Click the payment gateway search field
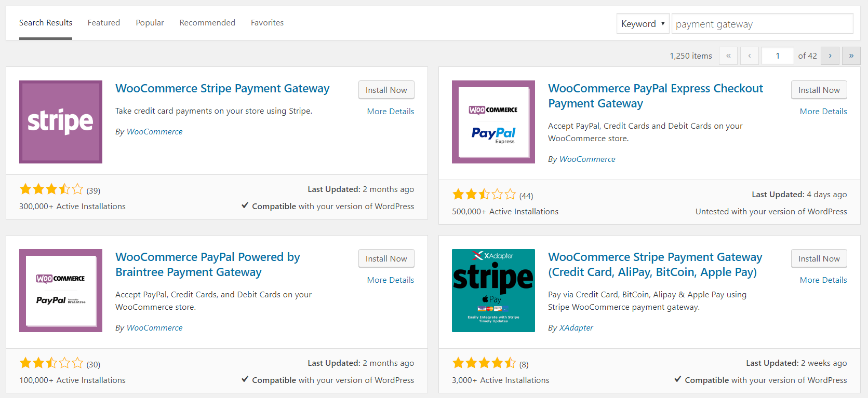868x398 pixels. coord(762,23)
